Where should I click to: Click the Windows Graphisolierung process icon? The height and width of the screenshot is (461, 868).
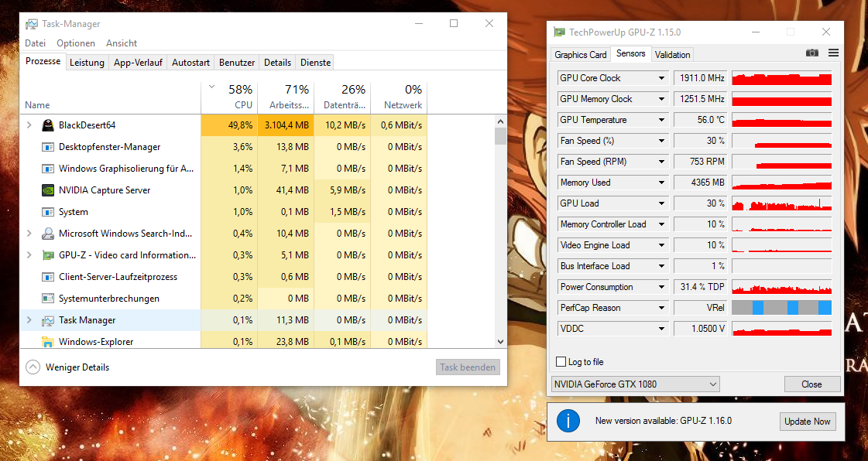click(48, 169)
